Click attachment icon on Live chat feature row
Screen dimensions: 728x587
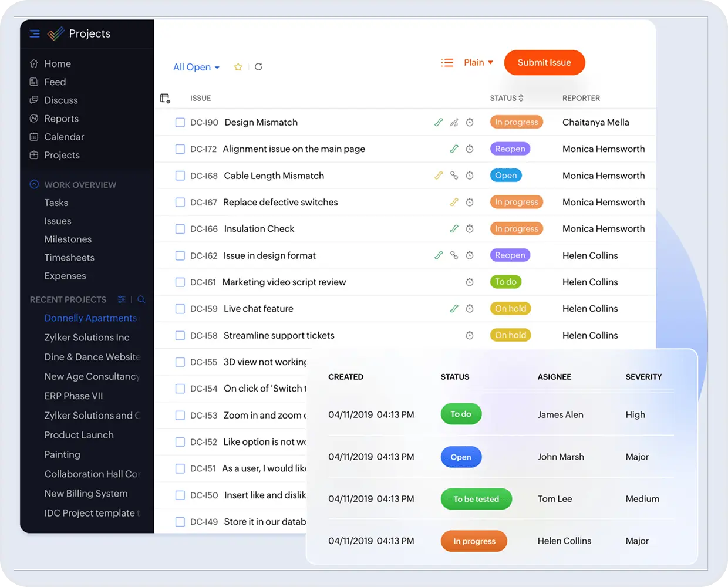(454, 309)
